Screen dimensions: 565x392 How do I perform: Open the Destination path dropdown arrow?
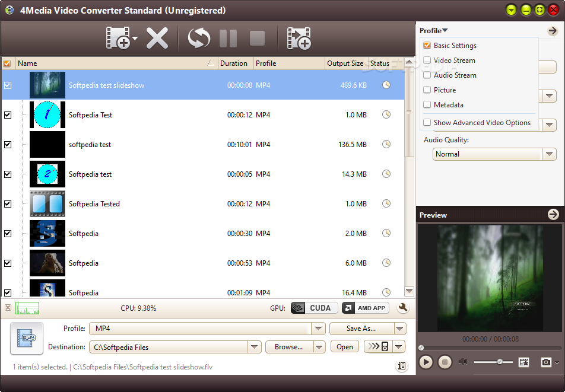pos(254,347)
